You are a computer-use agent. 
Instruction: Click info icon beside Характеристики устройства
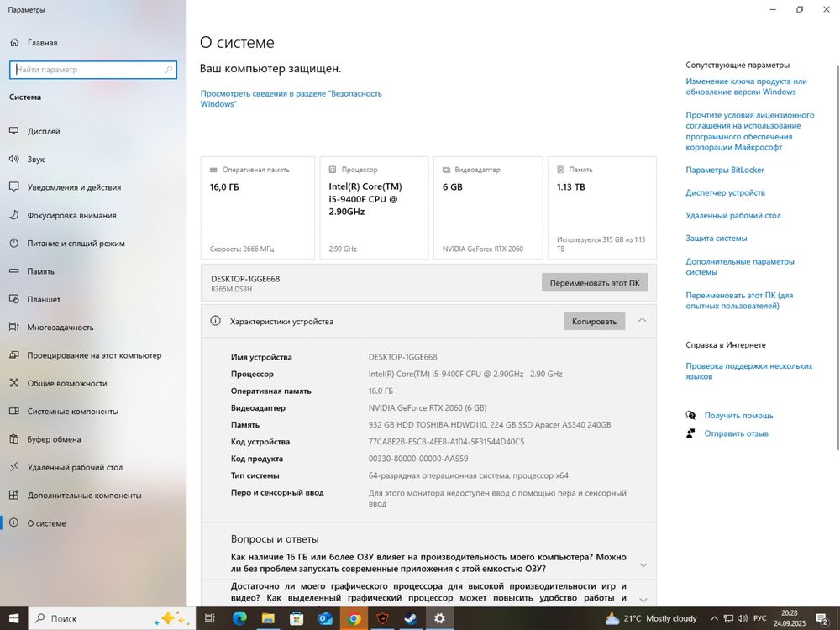coord(215,321)
